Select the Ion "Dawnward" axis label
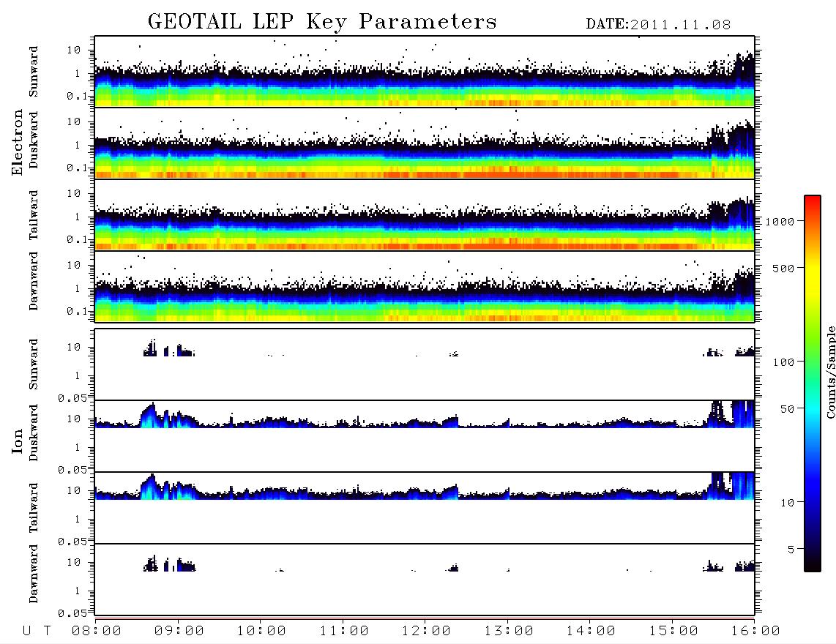The image size is (836, 644). (x=34, y=574)
